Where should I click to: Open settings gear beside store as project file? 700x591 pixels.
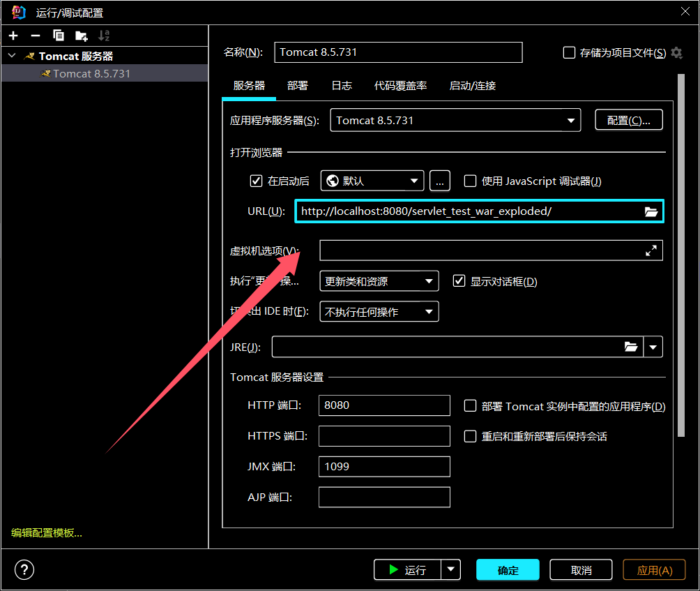click(x=677, y=53)
